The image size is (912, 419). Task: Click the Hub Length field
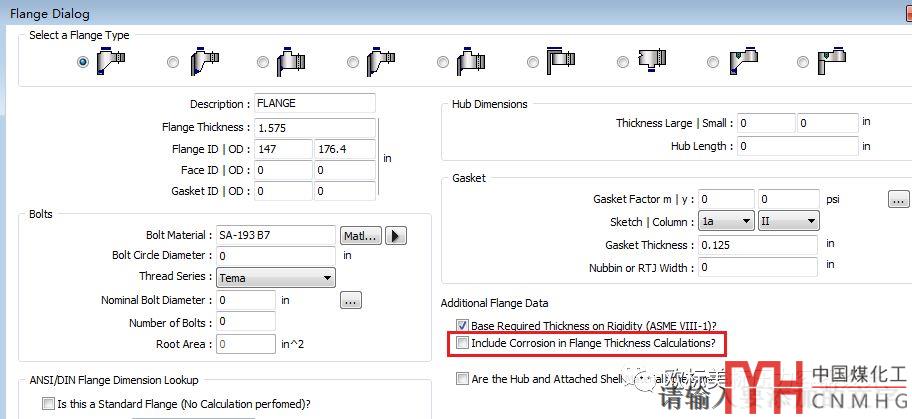[798, 146]
